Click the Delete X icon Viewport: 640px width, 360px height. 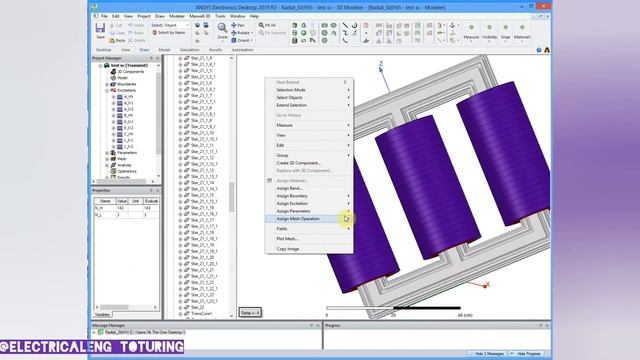point(131,40)
